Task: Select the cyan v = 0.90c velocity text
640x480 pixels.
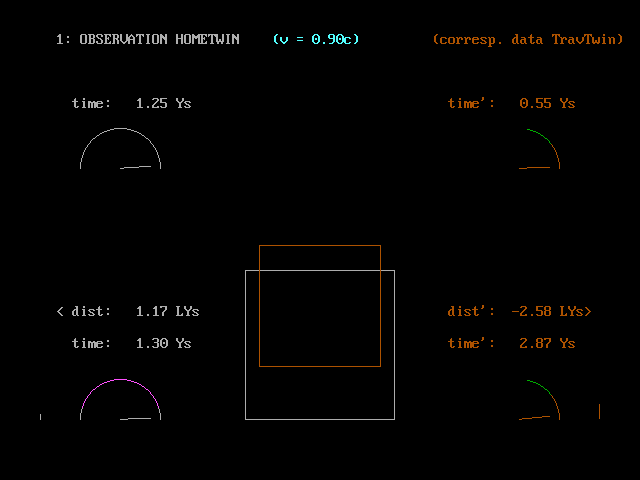Action: click(316, 39)
